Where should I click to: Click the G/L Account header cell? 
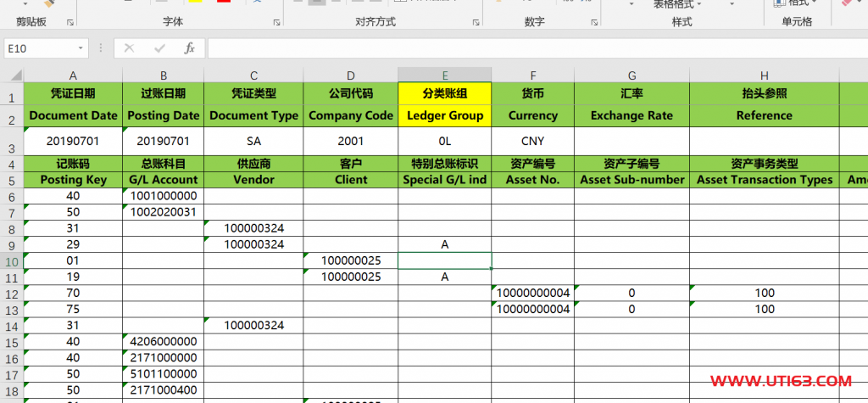coord(164,180)
